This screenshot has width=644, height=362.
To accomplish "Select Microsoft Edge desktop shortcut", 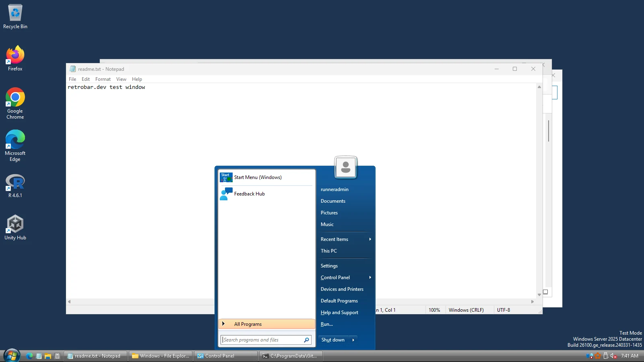I will (x=15, y=146).
